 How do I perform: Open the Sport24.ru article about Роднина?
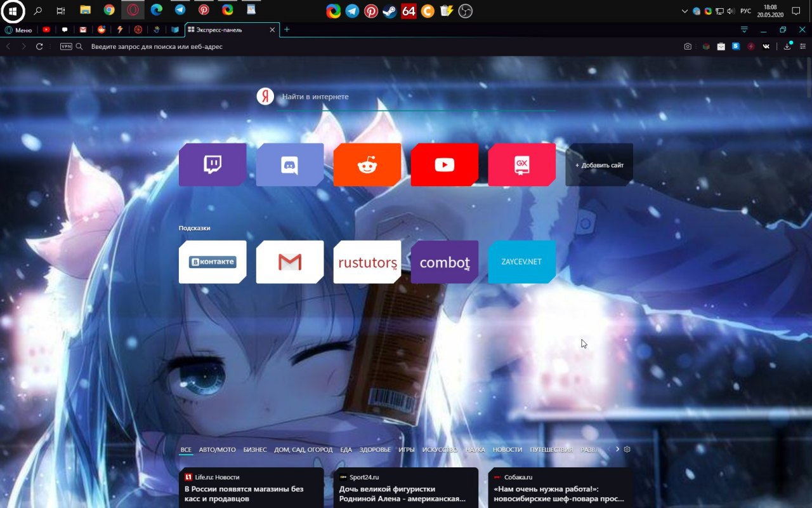click(x=406, y=488)
